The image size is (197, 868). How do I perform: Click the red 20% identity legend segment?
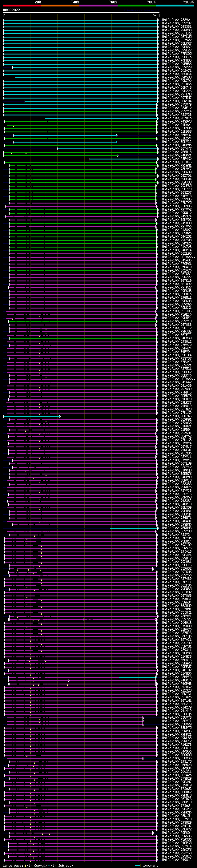(22, 6)
